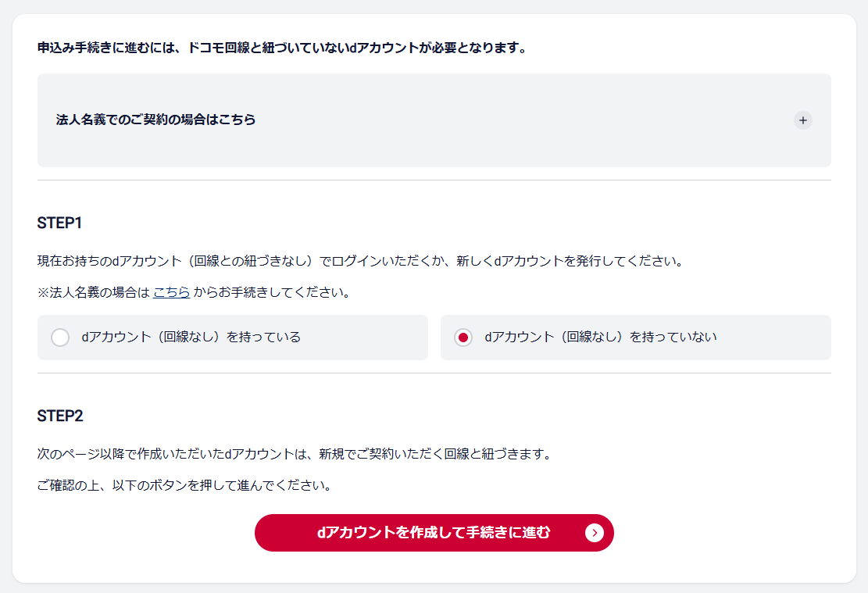Viewport: 868px width, 593px height.
Task: Click the ご確認の上、以下のボタンを押して text
Action: (x=184, y=485)
